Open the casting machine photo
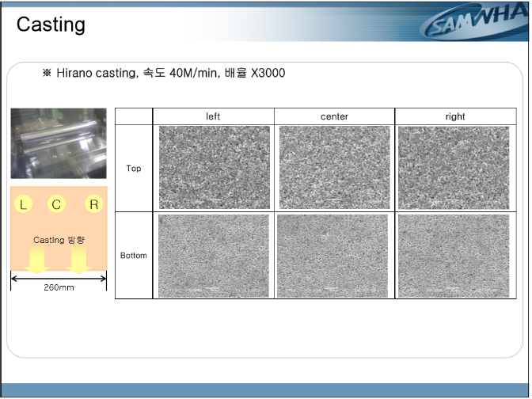The width and height of the screenshot is (532, 399). [x=59, y=143]
